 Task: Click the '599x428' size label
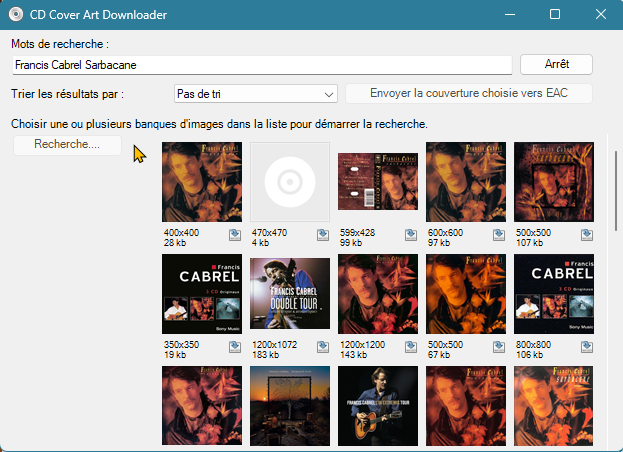pyautogui.click(x=357, y=233)
